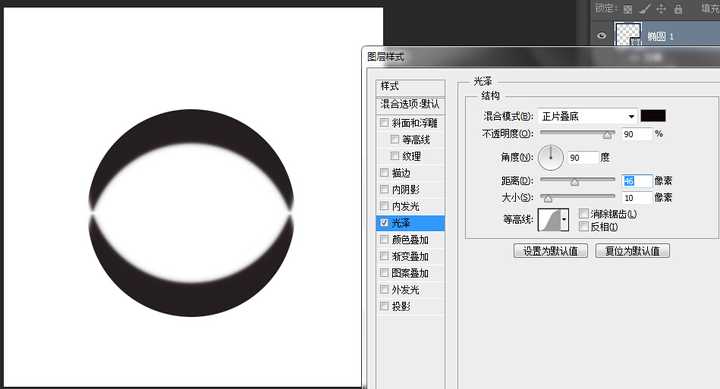Select the 椭圆 1 layer thumbnail

[x=628, y=34]
